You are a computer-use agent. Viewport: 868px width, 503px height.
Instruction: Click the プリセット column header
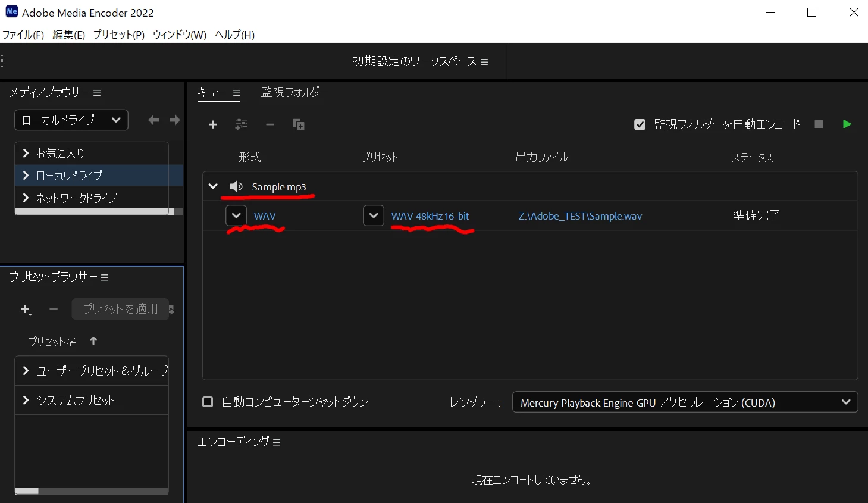380,157
